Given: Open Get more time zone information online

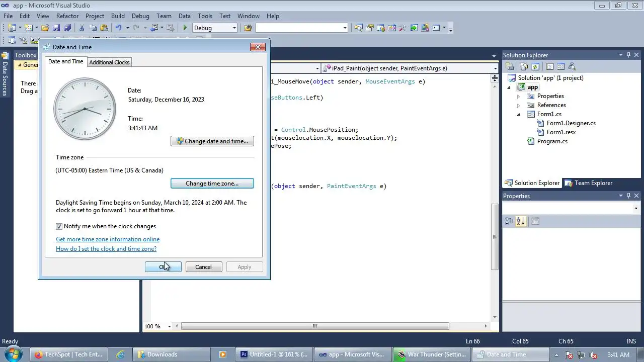Looking at the screenshot, I should tap(108, 239).
